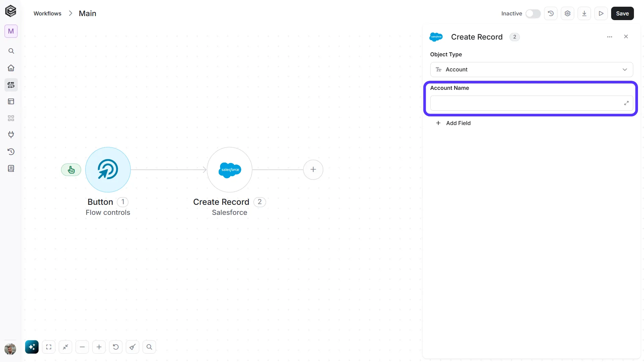Add a new step after Create Record

click(x=313, y=170)
